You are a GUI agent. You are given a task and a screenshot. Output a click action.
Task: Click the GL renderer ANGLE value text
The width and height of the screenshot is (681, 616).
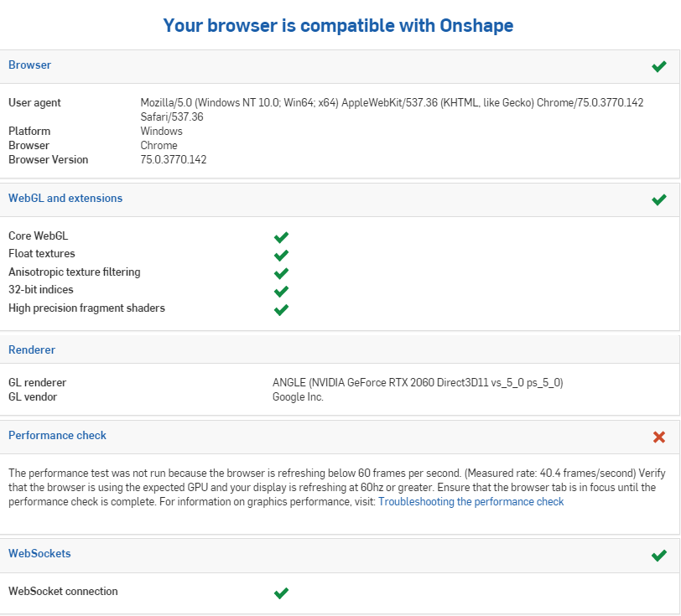pos(418,383)
